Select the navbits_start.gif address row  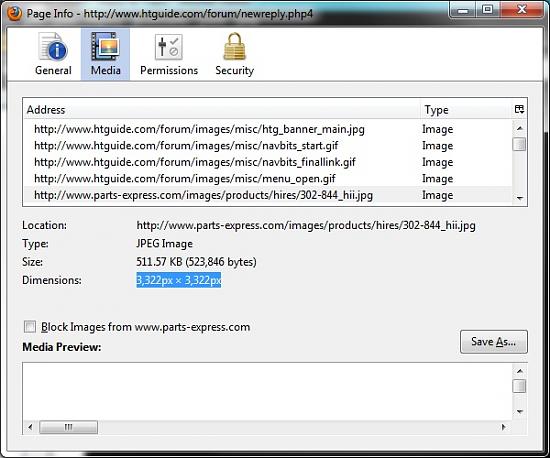pos(268,146)
